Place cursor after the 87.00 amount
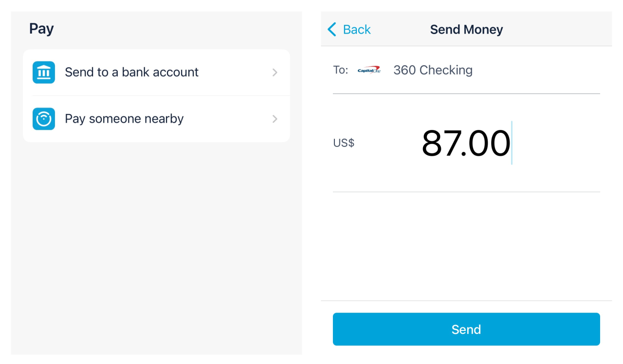The width and height of the screenshot is (623, 364). coord(511,143)
